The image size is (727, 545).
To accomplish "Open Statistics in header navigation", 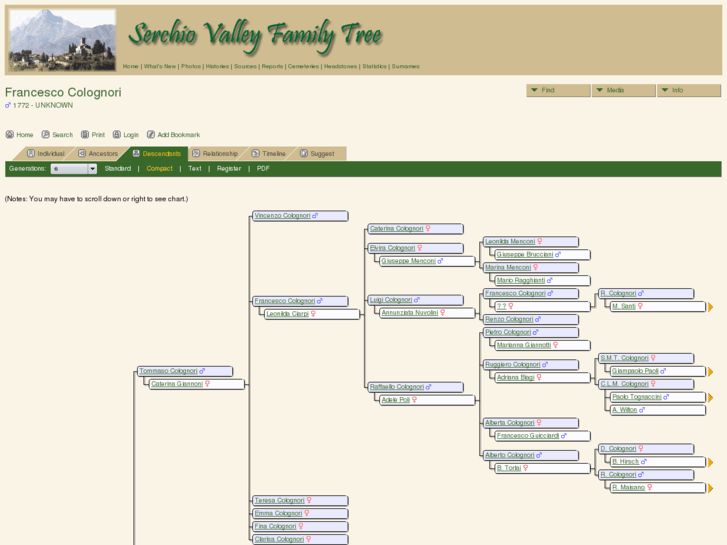I will tap(375, 66).
